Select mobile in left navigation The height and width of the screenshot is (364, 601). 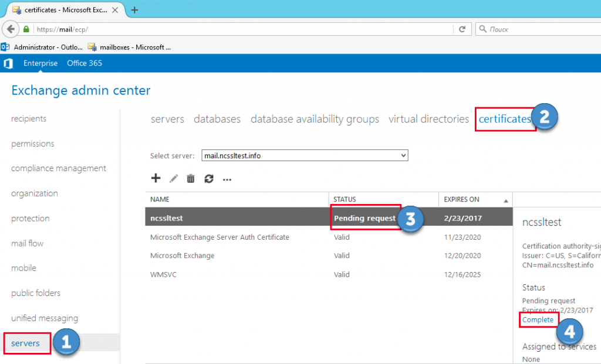click(x=23, y=268)
